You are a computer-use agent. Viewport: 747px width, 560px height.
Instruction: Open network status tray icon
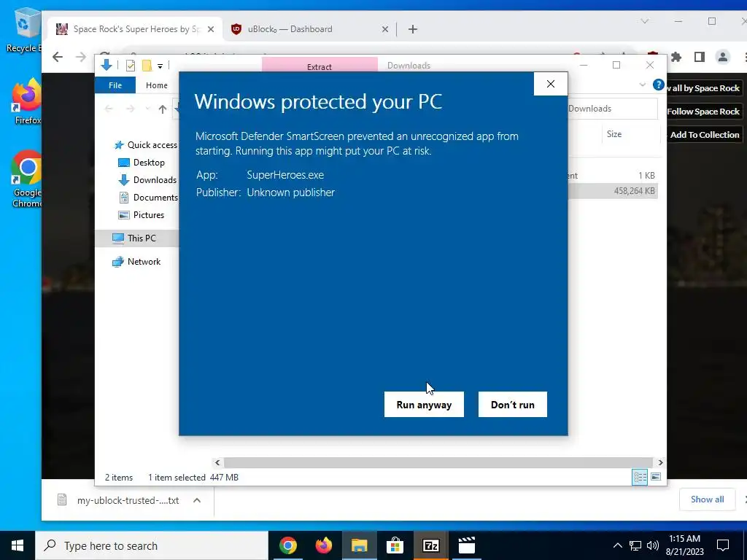(635, 545)
